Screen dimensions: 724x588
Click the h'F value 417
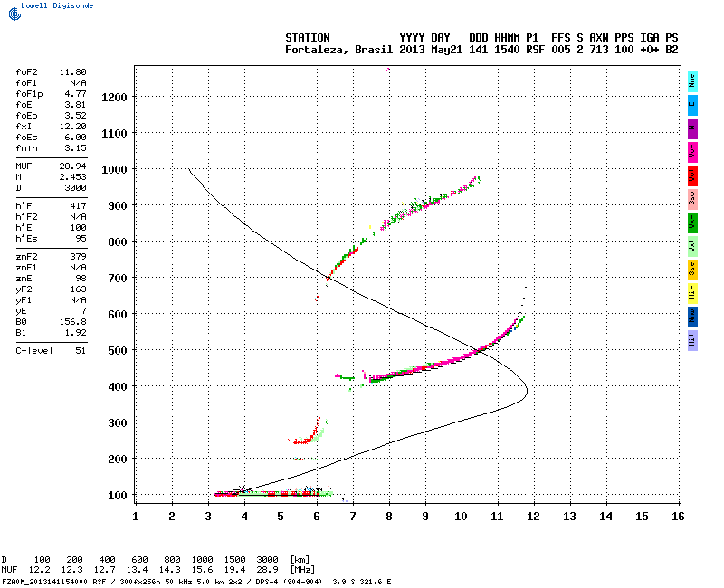click(78, 206)
